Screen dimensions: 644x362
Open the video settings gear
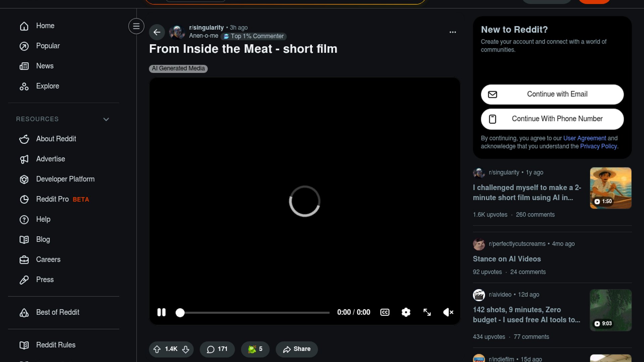[406, 312]
